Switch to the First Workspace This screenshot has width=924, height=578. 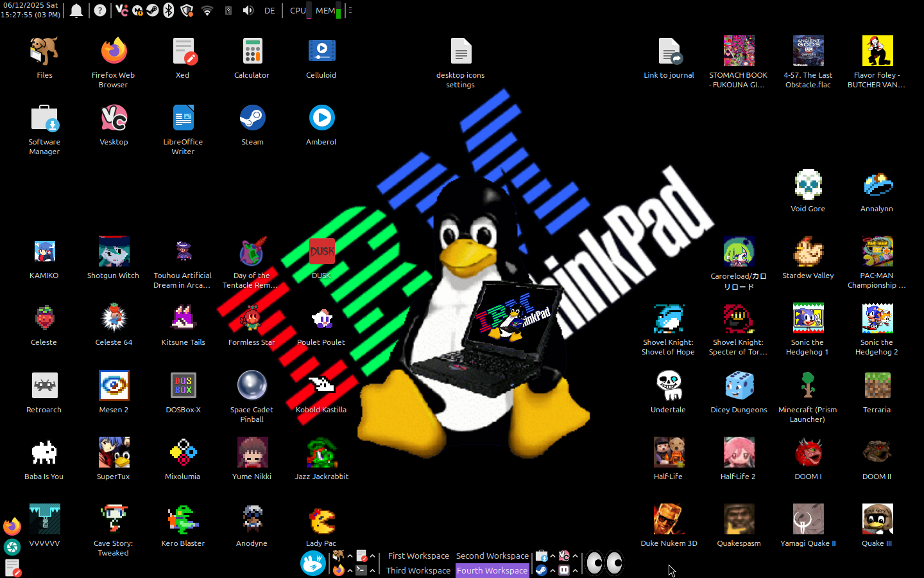tap(418, 556)
